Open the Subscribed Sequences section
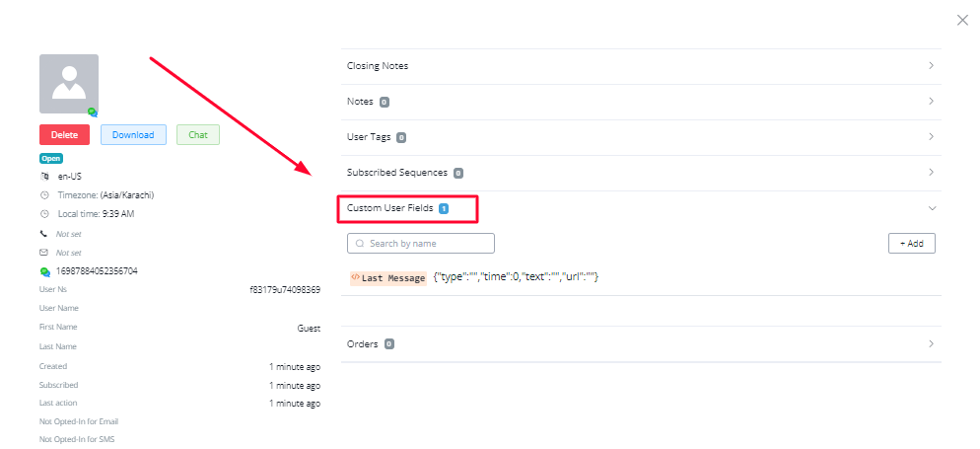Viewport: 980px width, 449px height. coord(931,173)
